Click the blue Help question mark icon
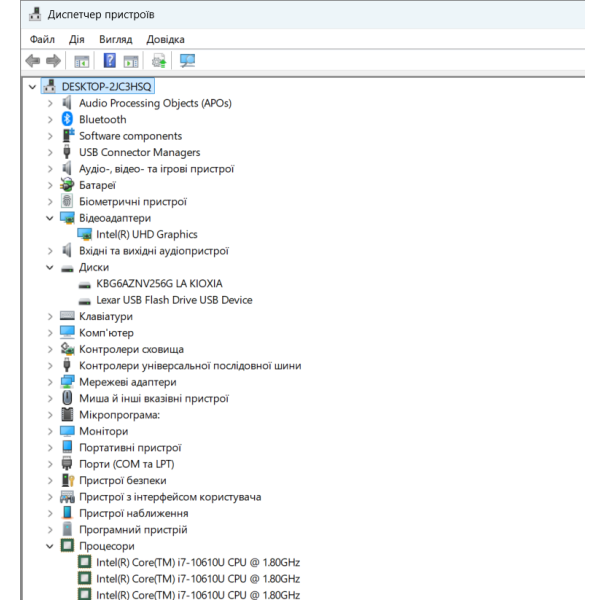Viewport: 600px width, 600px height. (110, 60)
